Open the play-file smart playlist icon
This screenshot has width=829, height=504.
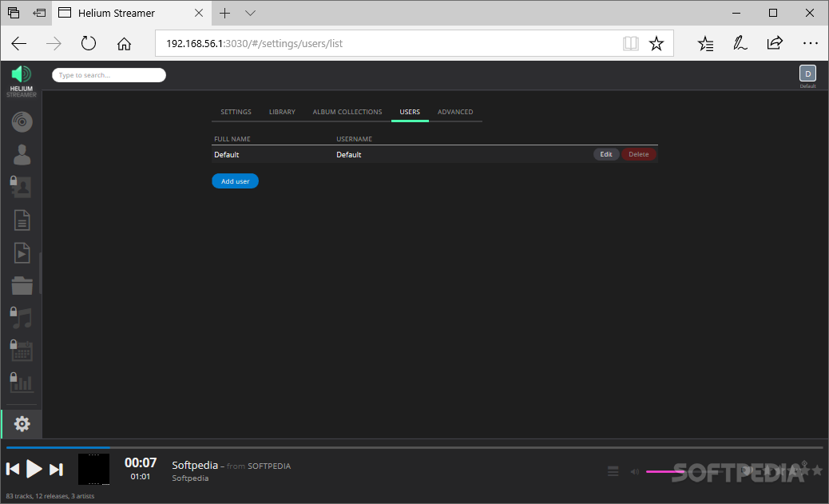[x=22, y=252]
